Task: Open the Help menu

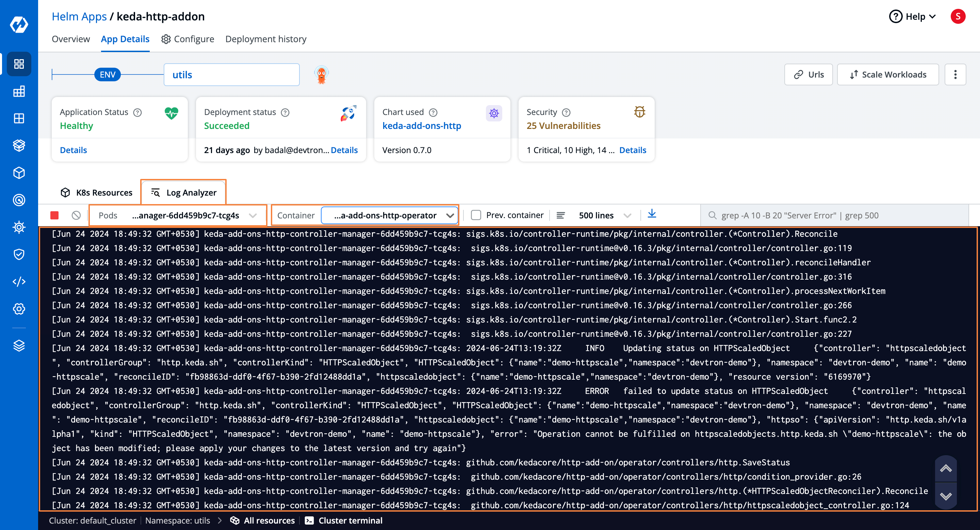Action: 912,17
